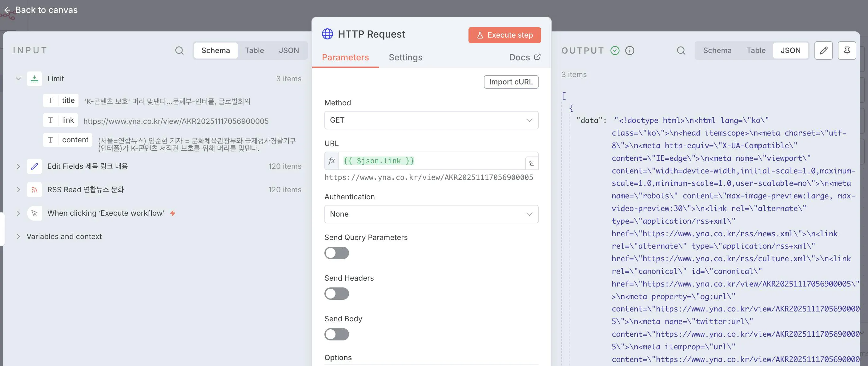Switch to the Settings tab
868x366 pixels.
point(405,57)
